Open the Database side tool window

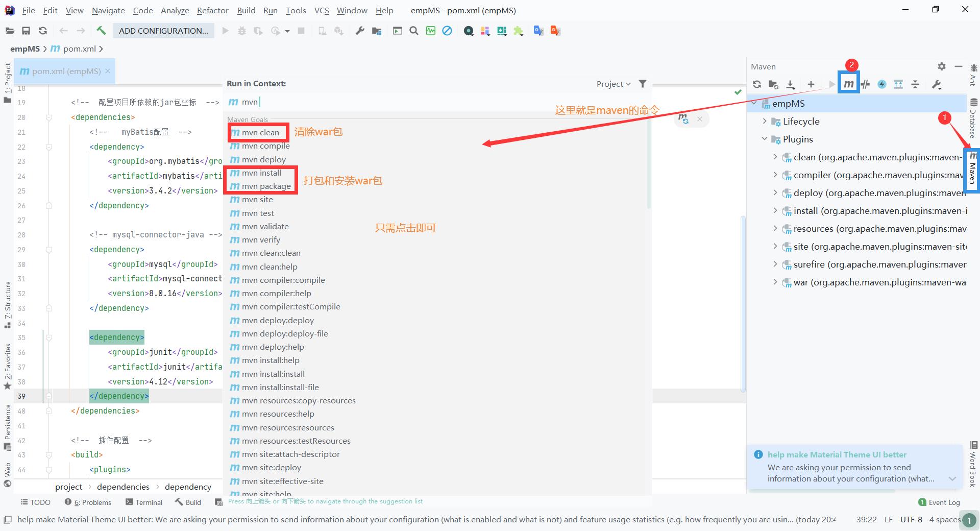coord(973,118)
